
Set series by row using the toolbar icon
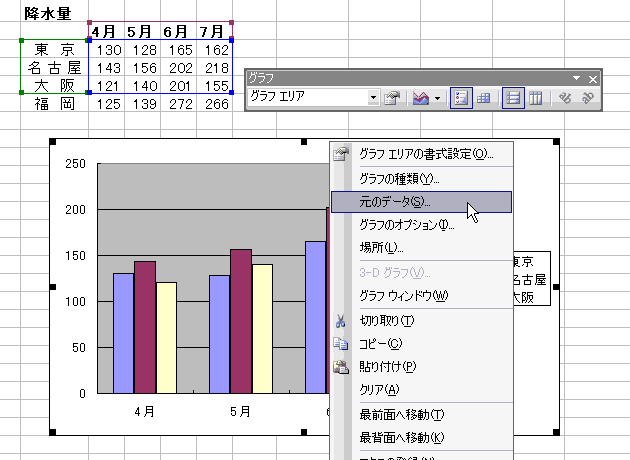tap(513, 98)
